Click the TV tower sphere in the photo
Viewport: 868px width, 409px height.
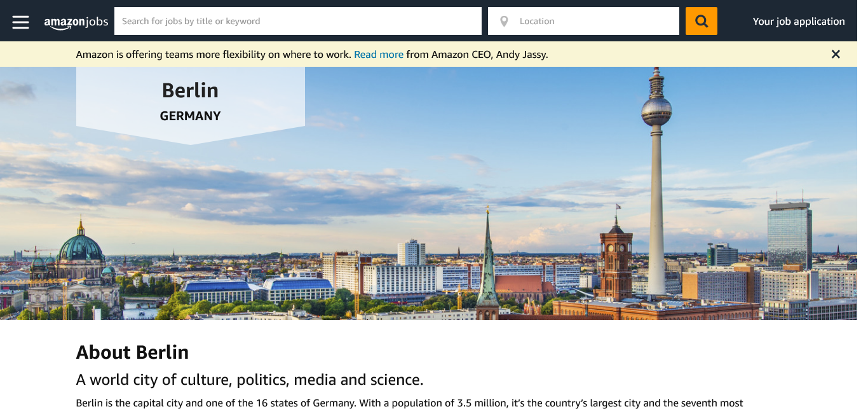click(x=656, y=112)
